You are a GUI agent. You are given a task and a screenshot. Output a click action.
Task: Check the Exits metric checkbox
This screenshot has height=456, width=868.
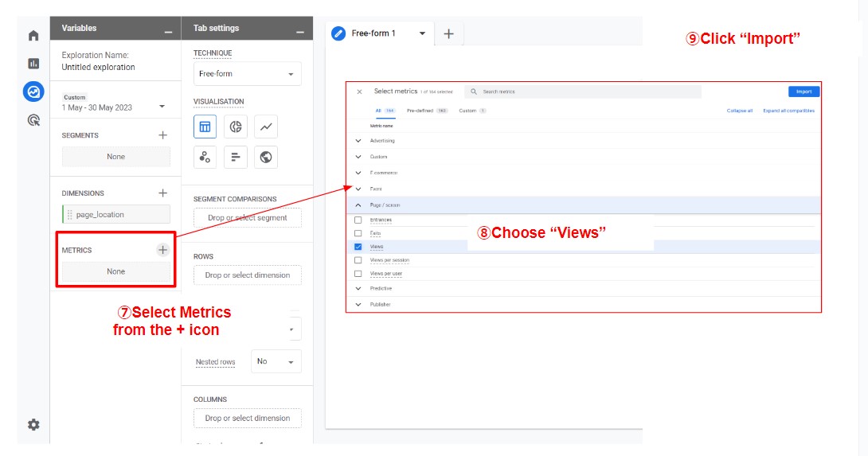[358, 233]
